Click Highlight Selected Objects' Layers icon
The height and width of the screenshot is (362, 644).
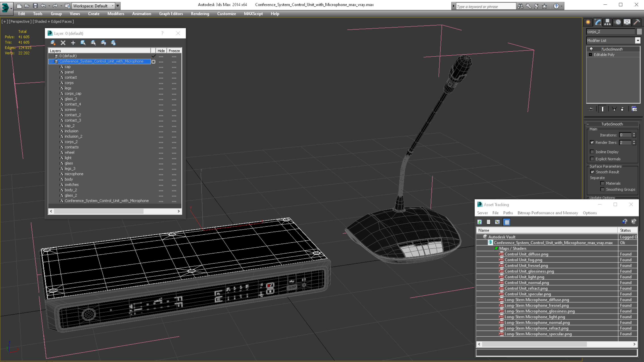(x=93, y=43)
